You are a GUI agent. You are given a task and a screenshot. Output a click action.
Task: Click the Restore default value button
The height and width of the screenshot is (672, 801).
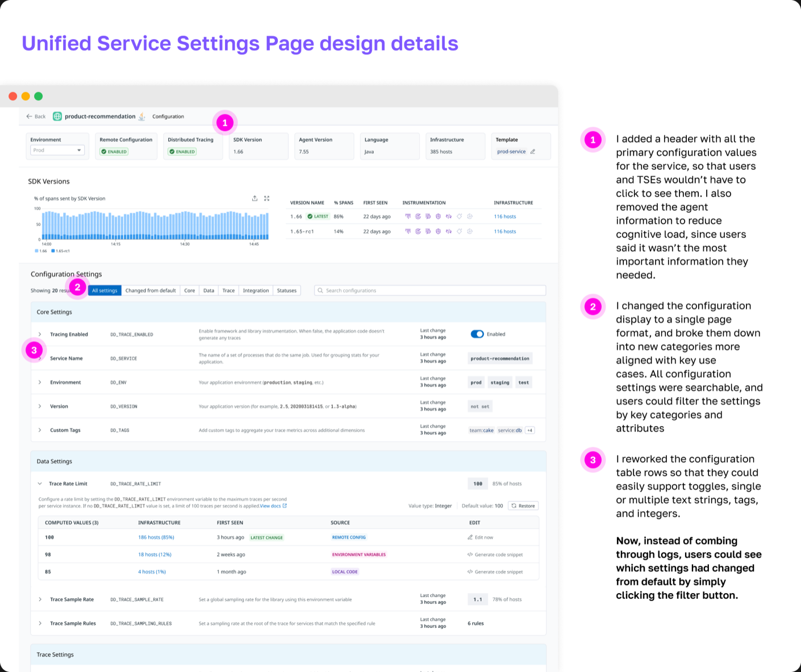point(523,506)
